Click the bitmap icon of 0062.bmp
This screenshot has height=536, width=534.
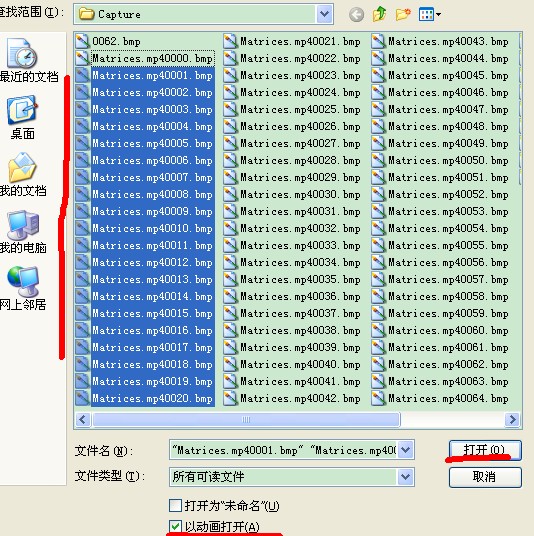(x=82, y=41)
